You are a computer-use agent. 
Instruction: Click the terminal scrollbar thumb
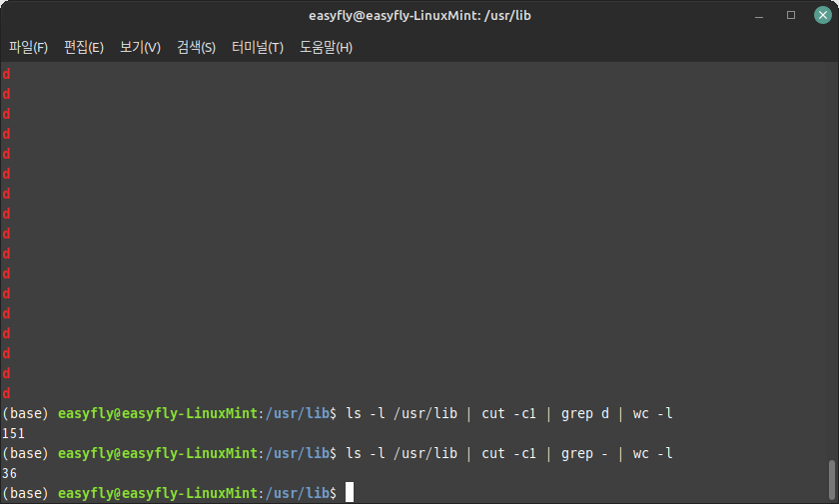click(832, 480)
